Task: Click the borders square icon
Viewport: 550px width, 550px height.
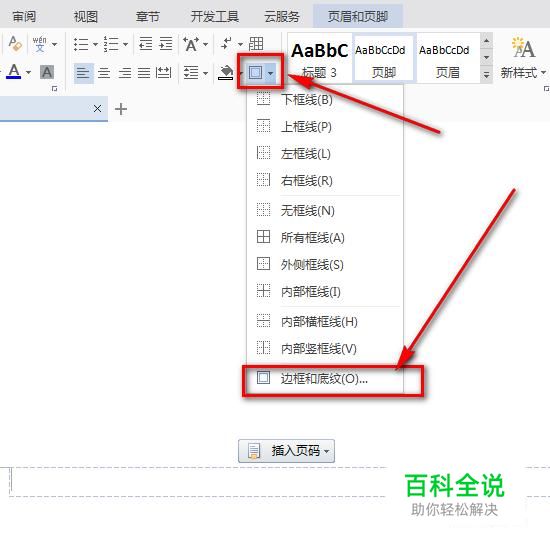Action: click(255, 73)
